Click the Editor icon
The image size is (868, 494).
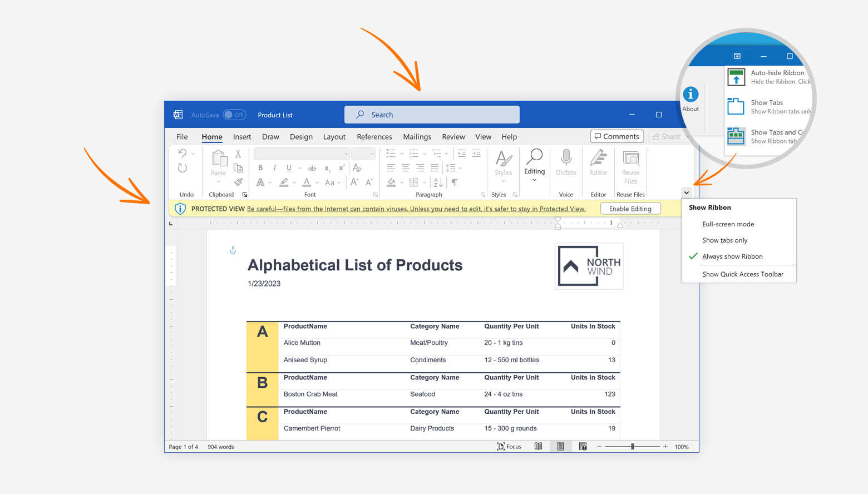tap(599, 157)
